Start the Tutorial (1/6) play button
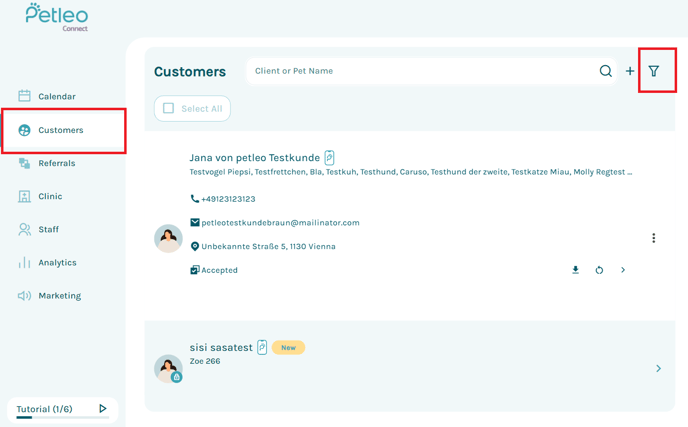688x427 pixels. [x=103, y=409]
